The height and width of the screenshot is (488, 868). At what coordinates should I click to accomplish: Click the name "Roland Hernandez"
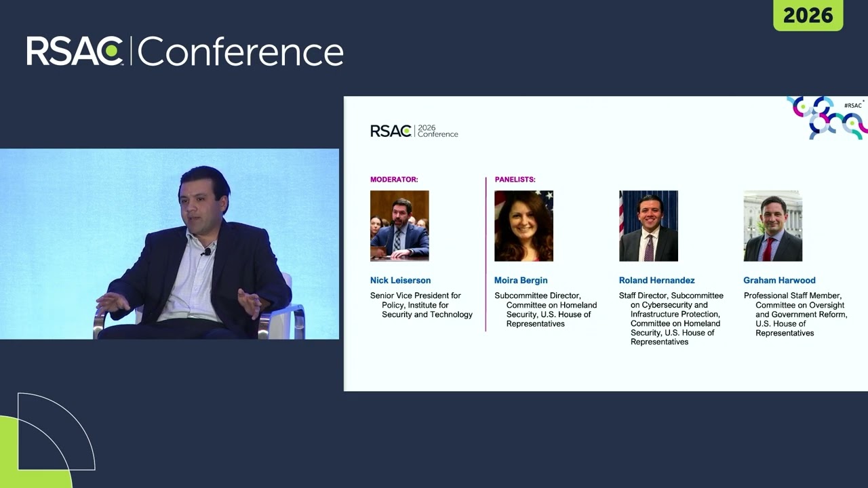point(657,281)
